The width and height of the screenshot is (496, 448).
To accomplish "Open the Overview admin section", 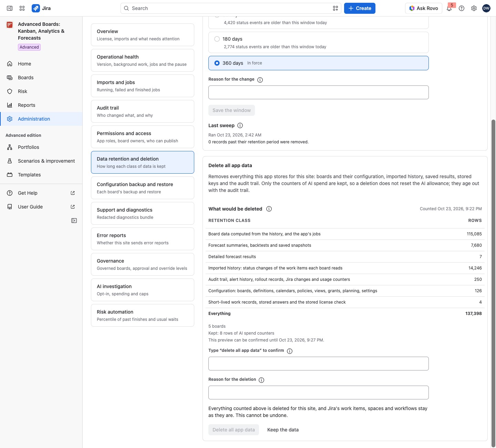I will [143, 35].
